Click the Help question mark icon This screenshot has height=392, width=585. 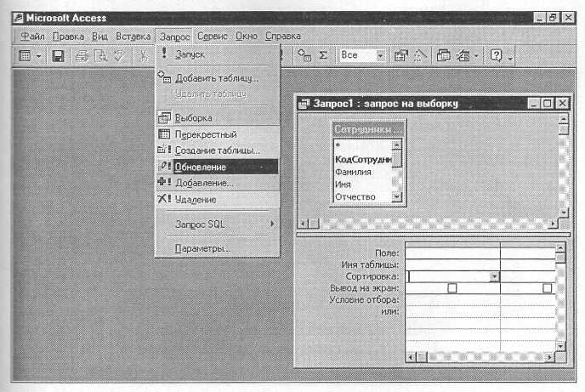496,55
